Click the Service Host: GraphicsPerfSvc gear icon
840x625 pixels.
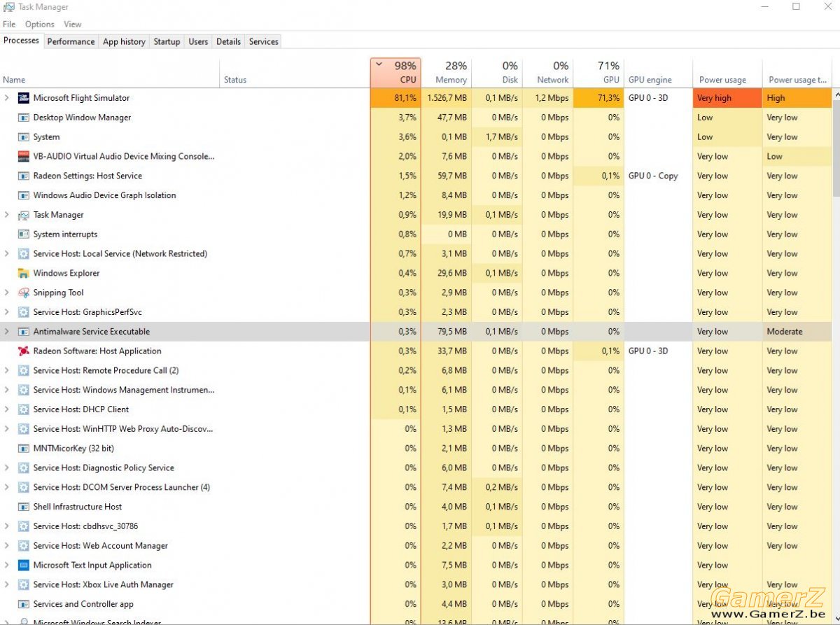click(x=23, y=312)
